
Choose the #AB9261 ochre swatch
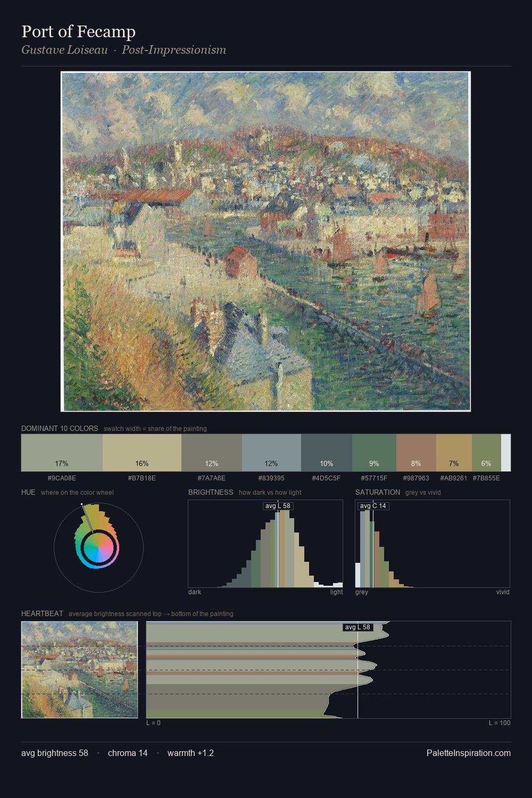click(454, 453)
